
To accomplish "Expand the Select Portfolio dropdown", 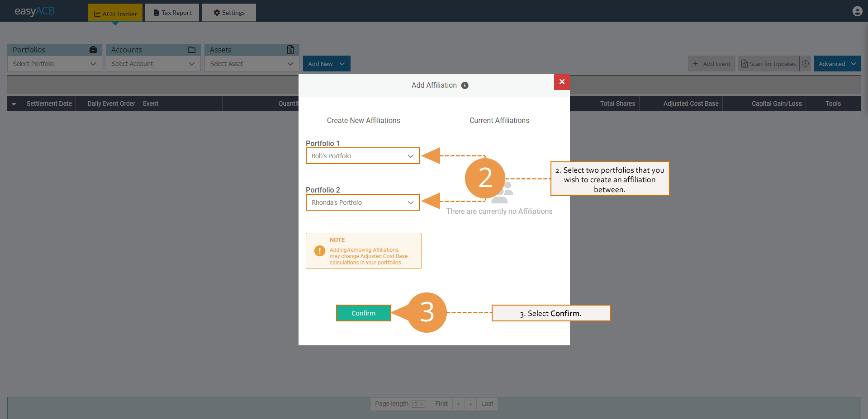I will [x=54, y=64].
